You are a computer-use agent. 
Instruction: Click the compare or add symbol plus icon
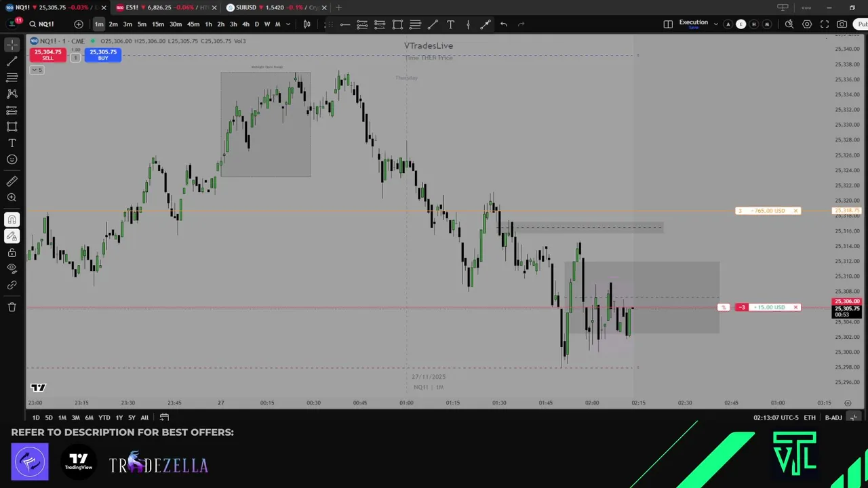(79, 24)
